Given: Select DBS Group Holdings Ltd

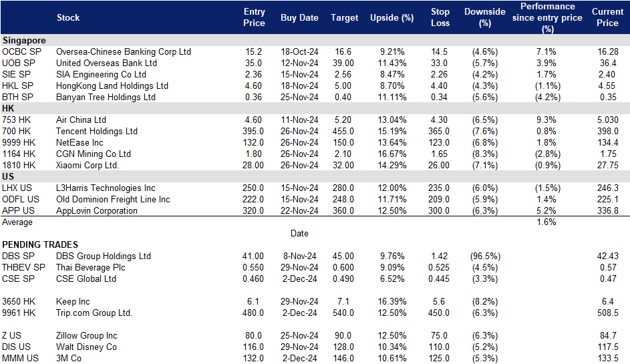Looking at the screenshot, I should coord(104,256).
